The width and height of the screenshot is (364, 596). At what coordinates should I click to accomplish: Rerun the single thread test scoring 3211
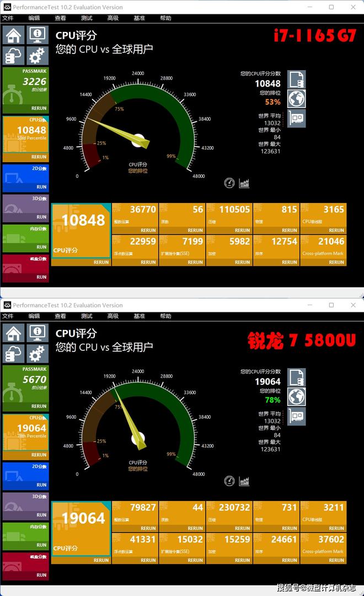click(x=336, y=528)
